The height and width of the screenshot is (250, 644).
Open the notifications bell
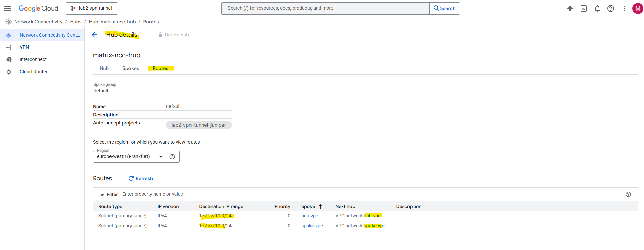(x=597, y=8)
